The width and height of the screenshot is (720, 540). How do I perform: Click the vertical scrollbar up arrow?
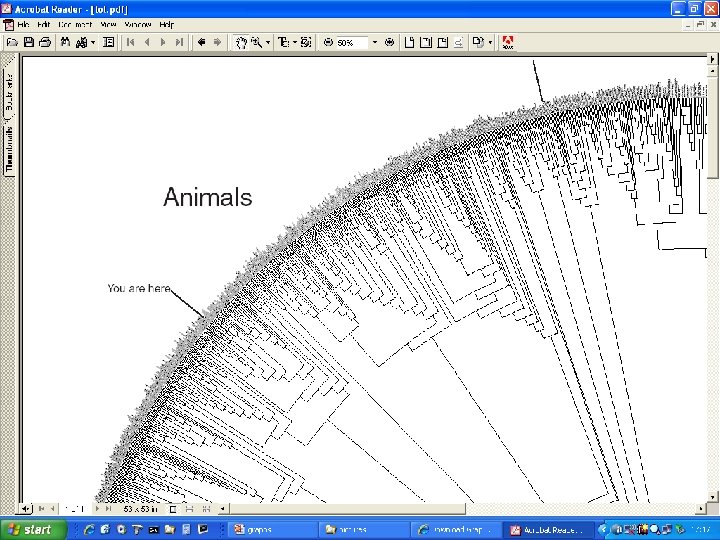[713, 71]
